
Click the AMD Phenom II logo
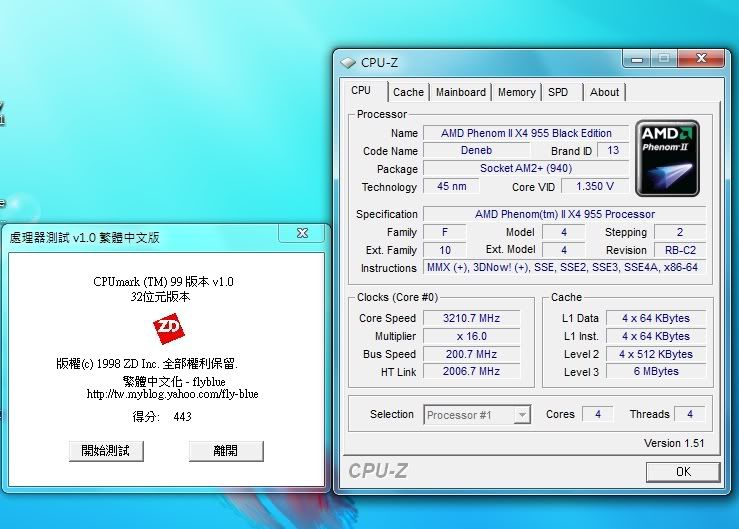point(667,158)
